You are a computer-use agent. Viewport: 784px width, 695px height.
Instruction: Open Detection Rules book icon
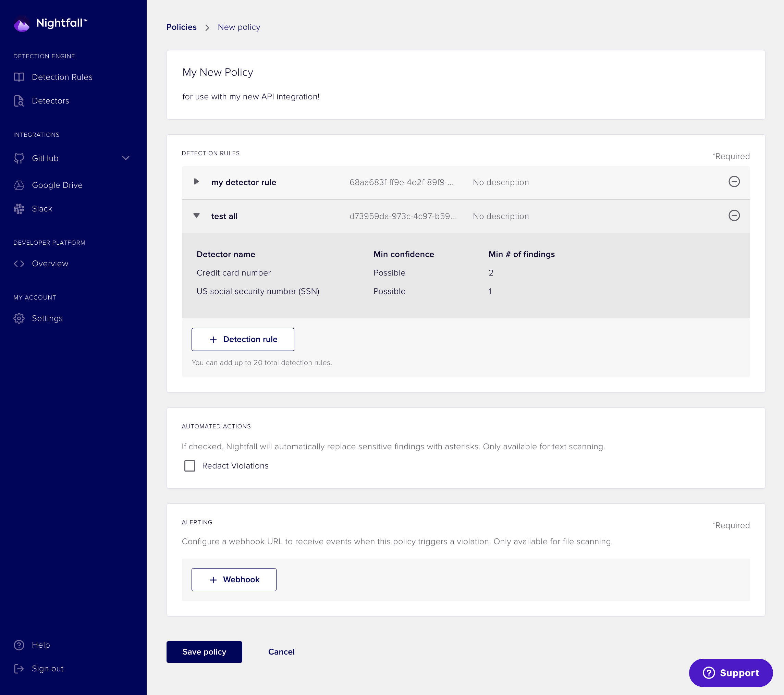[x=19, y=77]
